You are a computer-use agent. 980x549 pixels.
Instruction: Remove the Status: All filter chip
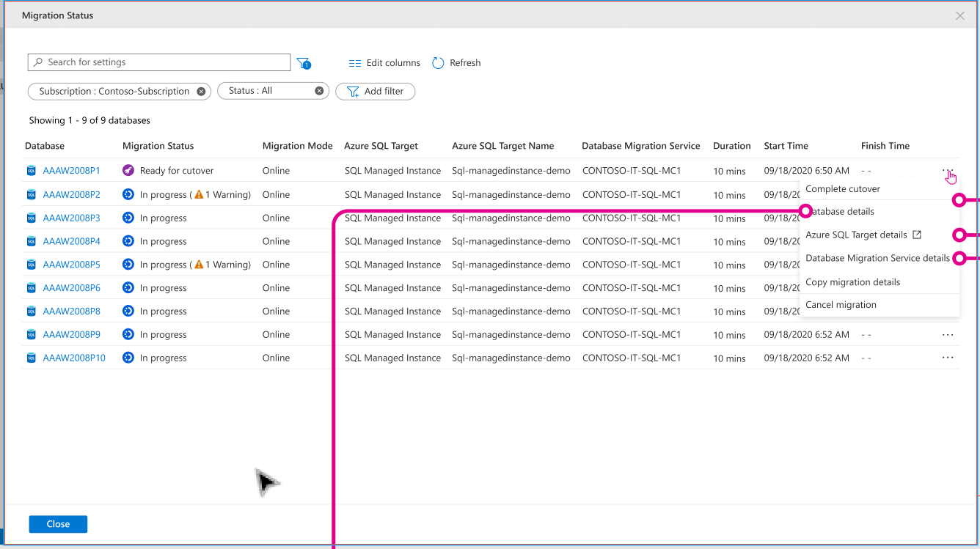point(318,91)
